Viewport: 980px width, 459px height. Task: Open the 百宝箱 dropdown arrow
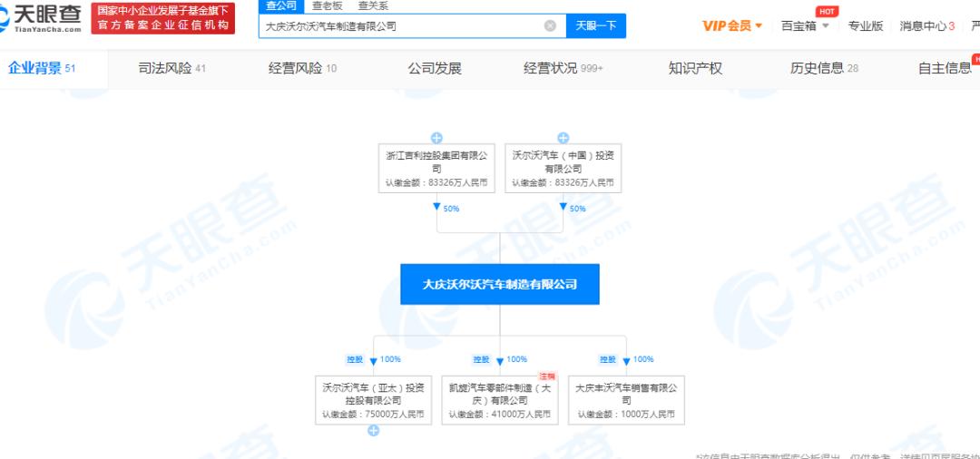coord(825,26)
